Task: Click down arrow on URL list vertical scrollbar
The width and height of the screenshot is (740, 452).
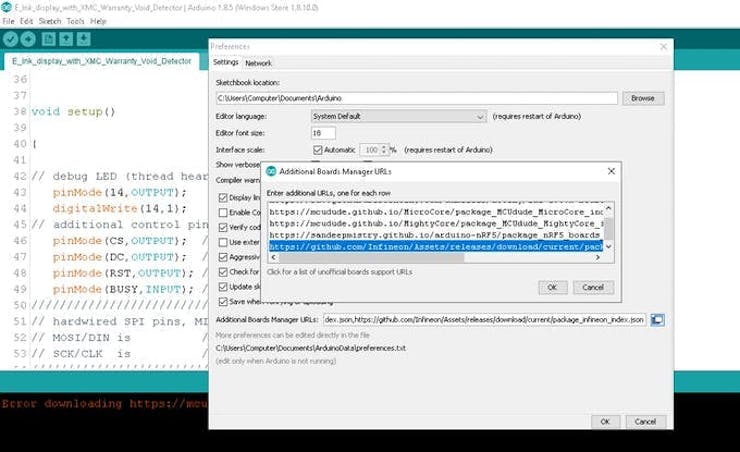Action: pos(609,246)
